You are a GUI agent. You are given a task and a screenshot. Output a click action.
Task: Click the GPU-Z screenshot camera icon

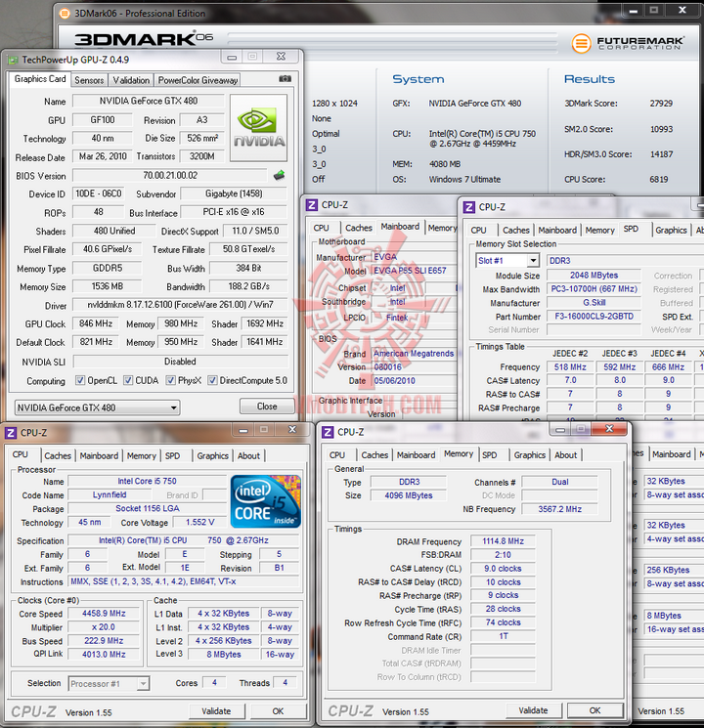tap(285, 79)
